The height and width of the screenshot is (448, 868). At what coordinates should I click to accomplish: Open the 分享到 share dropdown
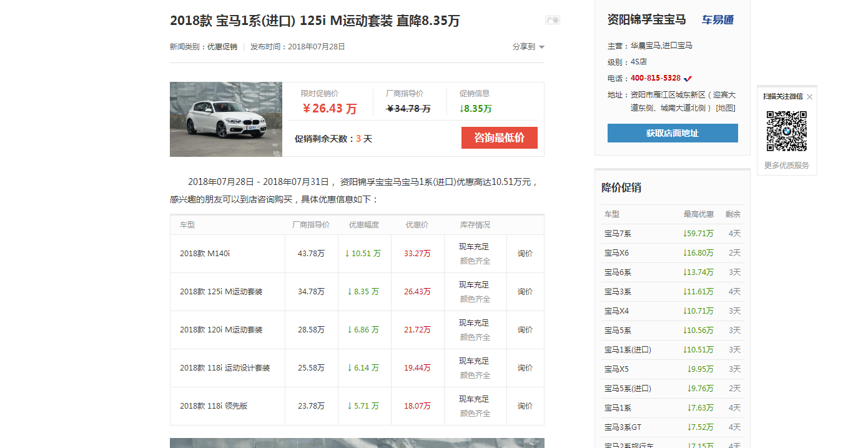point(528,47)
